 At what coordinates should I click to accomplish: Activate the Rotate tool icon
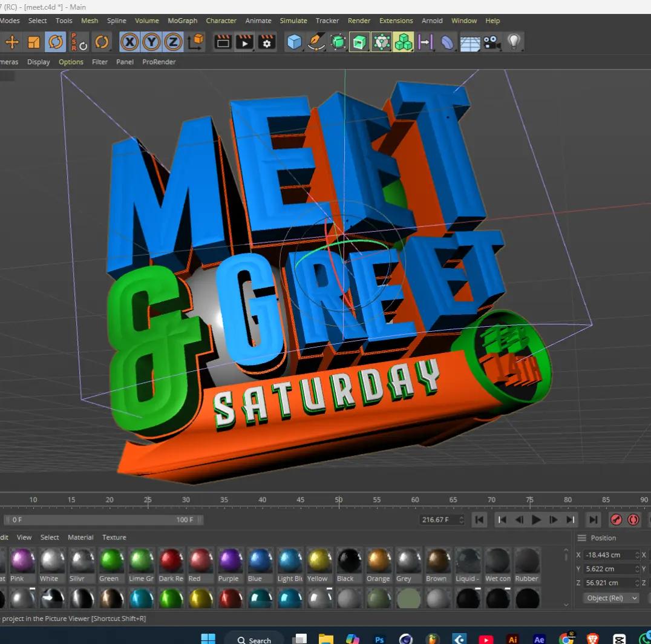coord(56,42)
